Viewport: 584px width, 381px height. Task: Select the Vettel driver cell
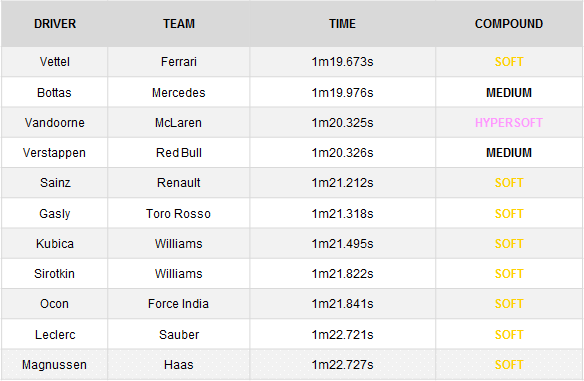click(x=55, y=61)
